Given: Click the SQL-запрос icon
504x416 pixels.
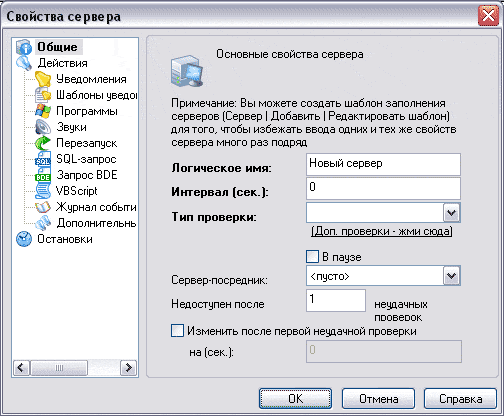Looking at the screenshot, I should pos(43,159).
